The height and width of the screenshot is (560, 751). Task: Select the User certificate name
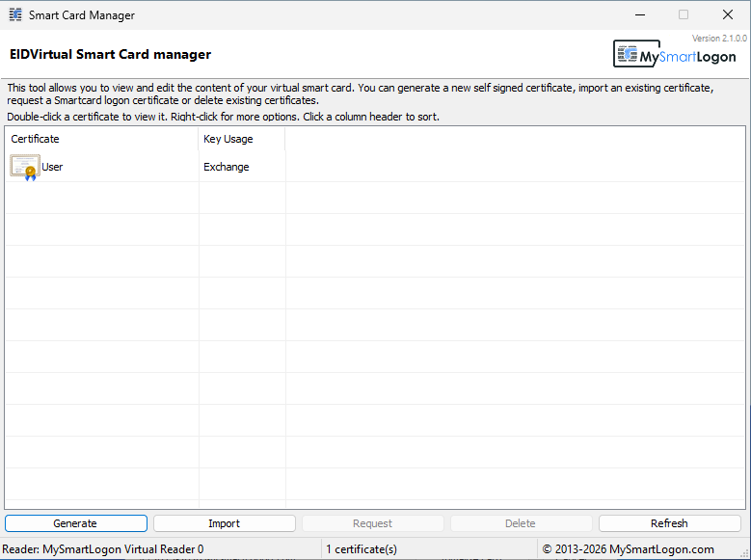point(52,167)
